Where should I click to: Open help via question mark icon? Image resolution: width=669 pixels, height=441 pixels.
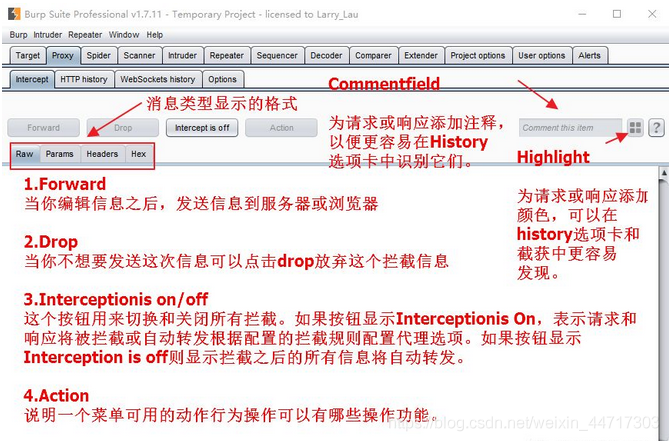coord(656,128)
